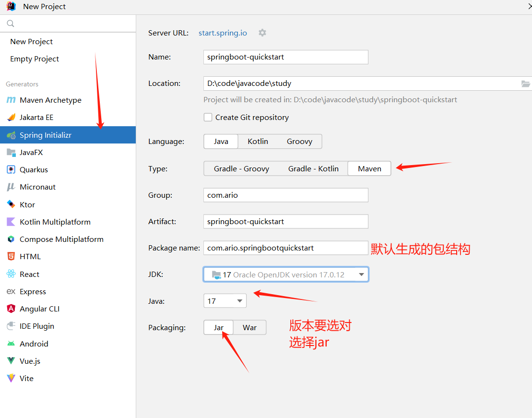Viewport: 532px width, 418px height.
Task: Select the IDE Plugin label
Action: tap(36, 326)
